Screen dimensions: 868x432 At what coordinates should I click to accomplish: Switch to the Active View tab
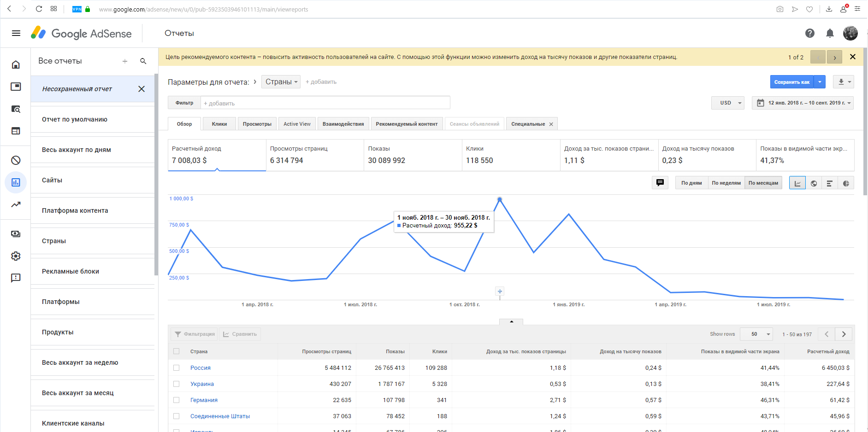click(x=297, y=124)
